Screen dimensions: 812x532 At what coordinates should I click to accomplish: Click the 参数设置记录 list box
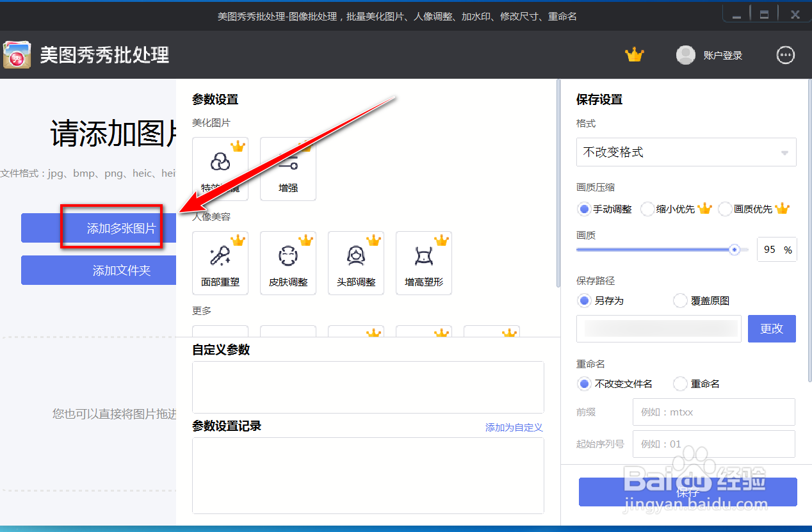tap(368, 476)
